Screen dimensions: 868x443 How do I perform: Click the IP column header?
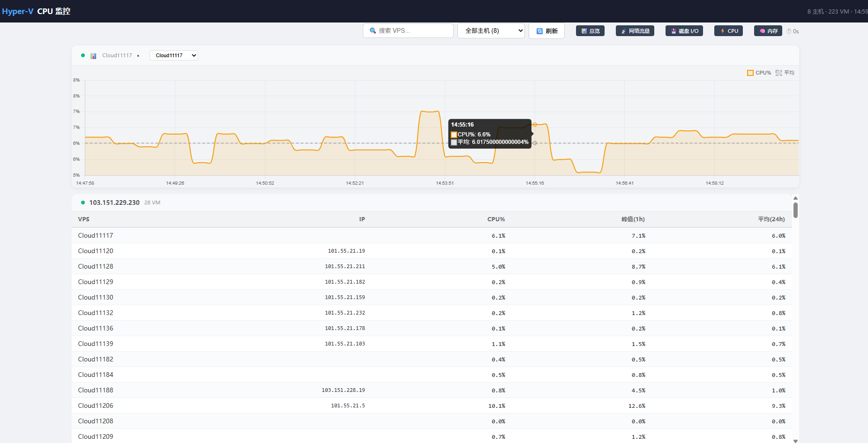pyautogui.click(x=362, y=219)
